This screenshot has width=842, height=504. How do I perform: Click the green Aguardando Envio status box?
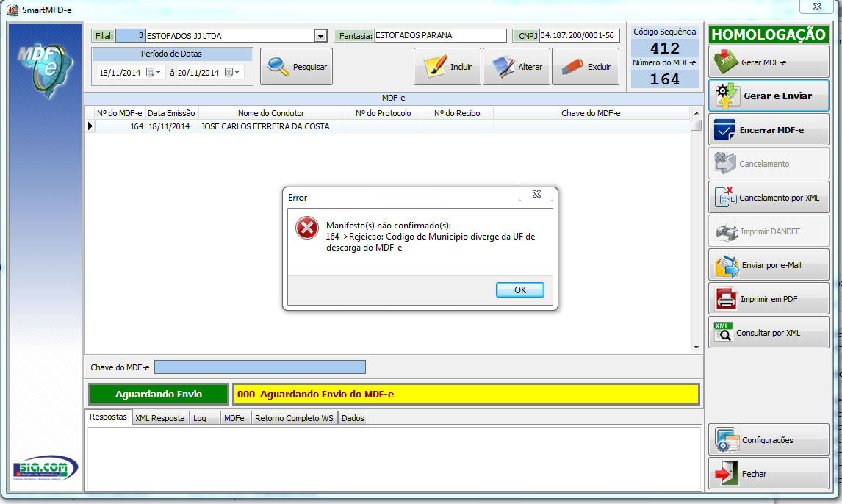[159, 394]
